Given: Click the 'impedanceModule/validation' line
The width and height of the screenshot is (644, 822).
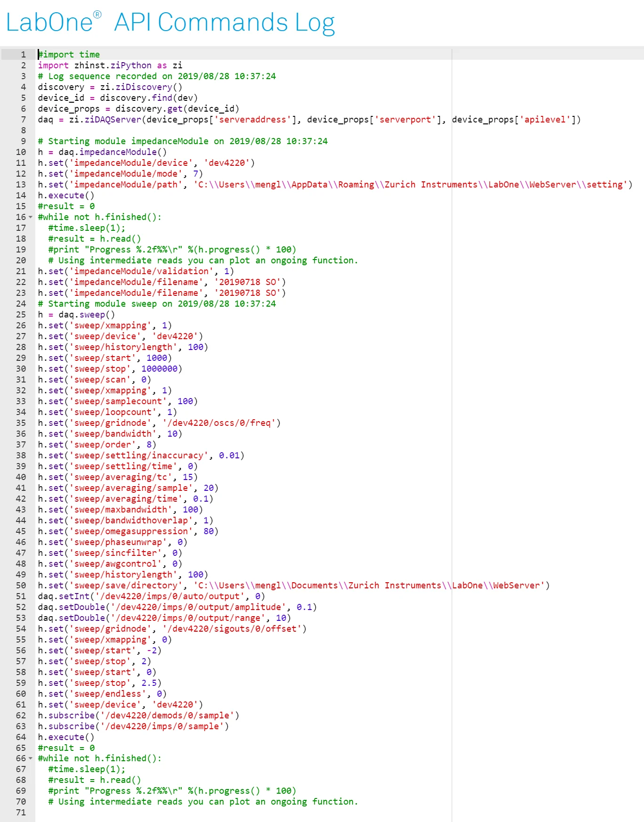Looking at the screenshot, I should point(136,271).
